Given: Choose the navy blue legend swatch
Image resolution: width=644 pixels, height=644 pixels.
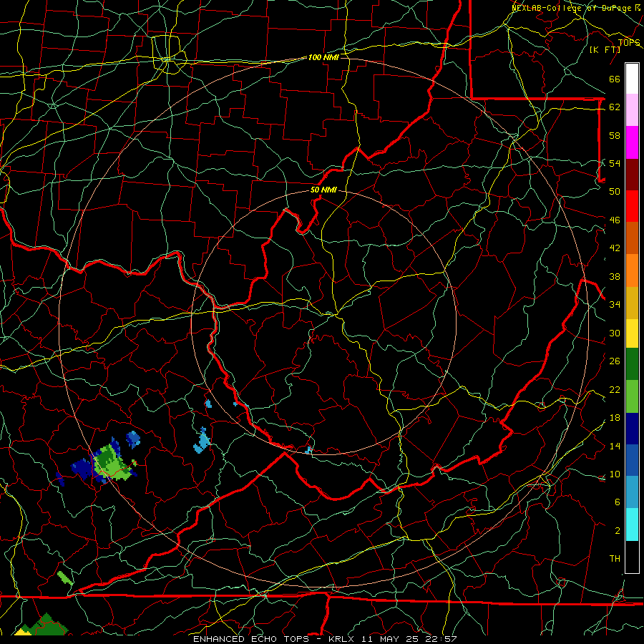Looking at the screenshot, I should tap(632, 429).
